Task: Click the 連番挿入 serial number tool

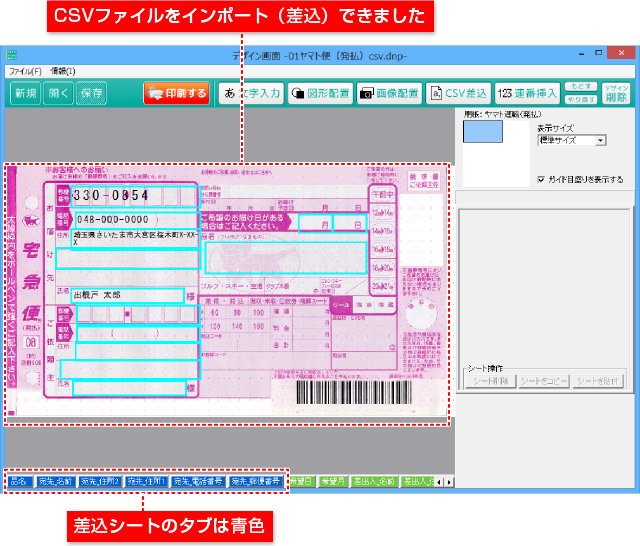Action: click(527, 93)
